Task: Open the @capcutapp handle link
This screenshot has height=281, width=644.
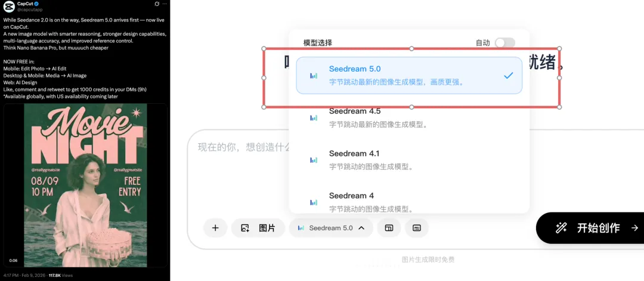Action: 30,10
